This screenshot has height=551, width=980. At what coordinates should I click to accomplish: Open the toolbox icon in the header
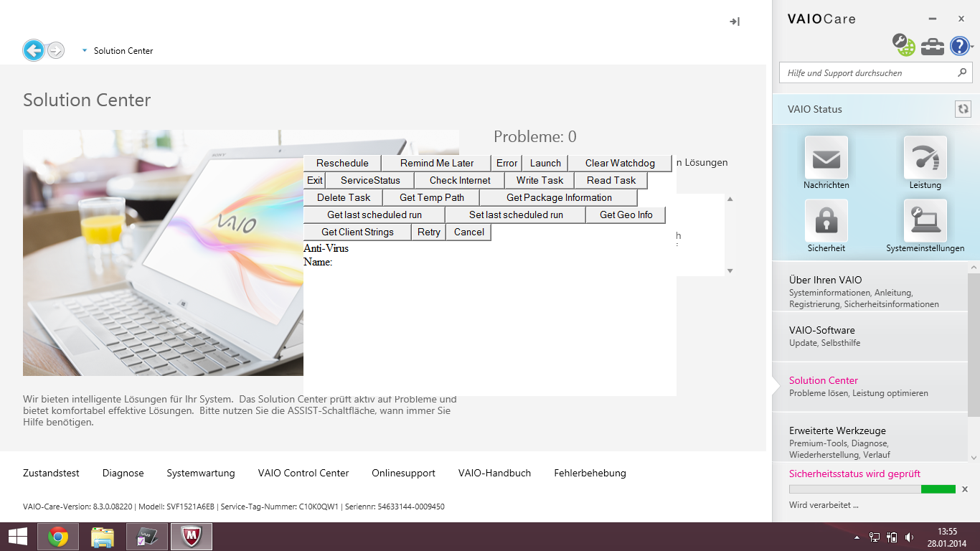[x=932, y=45]
